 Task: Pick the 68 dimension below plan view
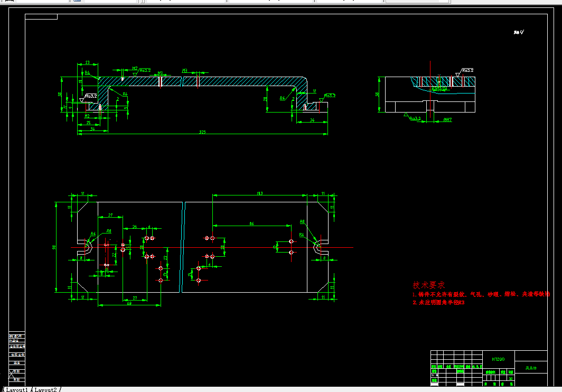129,303
